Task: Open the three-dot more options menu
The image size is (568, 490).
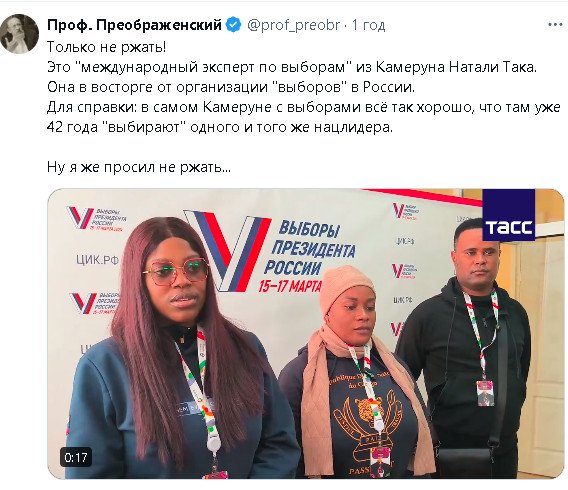Action: click(555, 25)
